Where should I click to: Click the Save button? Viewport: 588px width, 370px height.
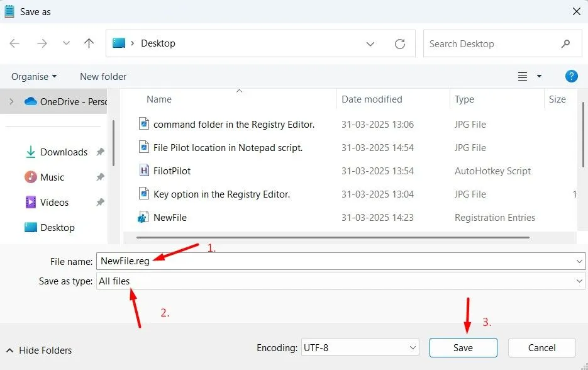click(463, 347)
